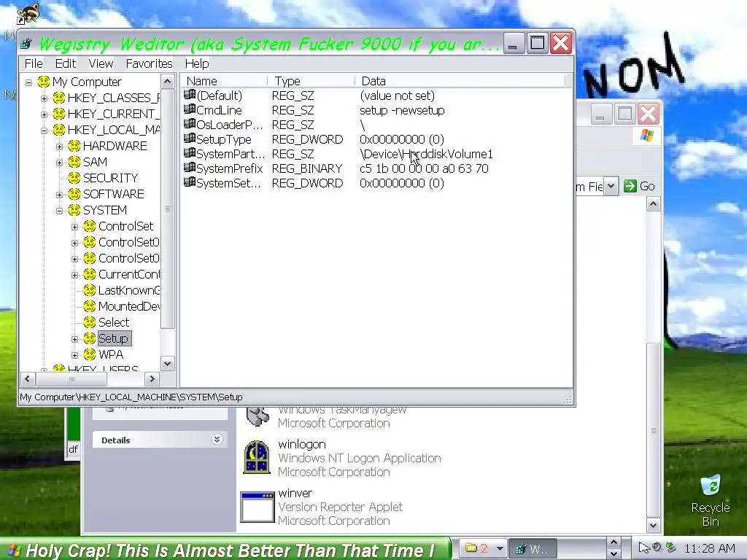The image size is (747, 560).
Task: Sort values by the Type column
Action: coord(311,81)
